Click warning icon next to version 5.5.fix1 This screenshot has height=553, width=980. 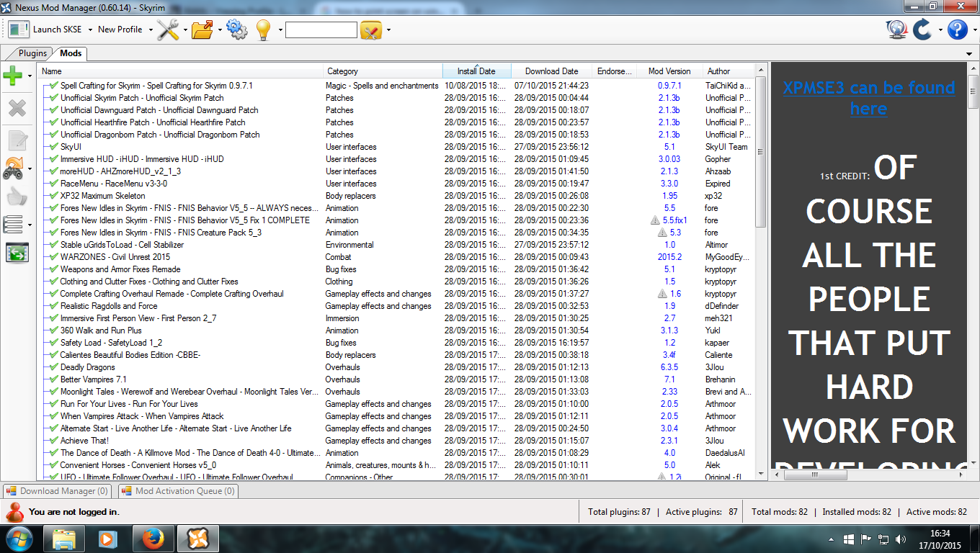(655, 220)
